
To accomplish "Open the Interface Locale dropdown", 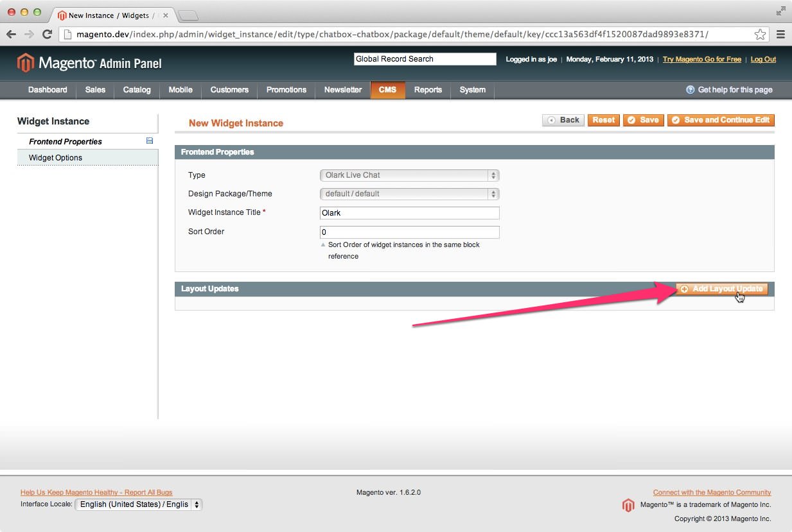I will point(139,504).
